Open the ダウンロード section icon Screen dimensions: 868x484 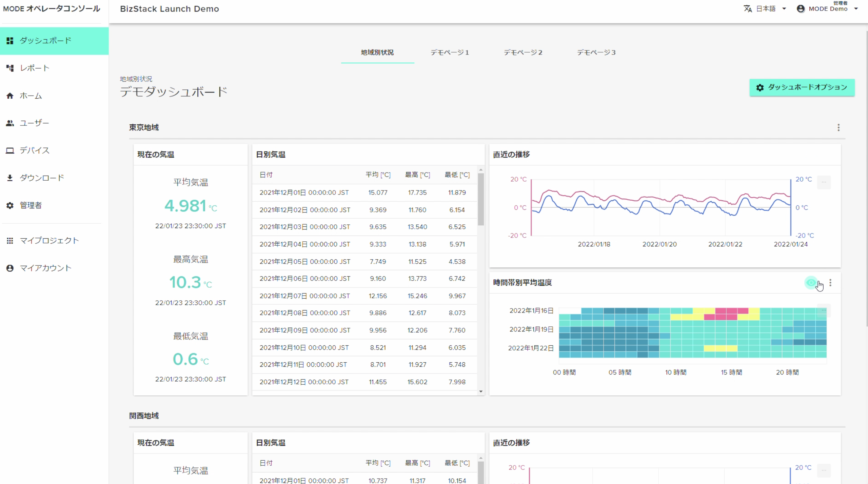click(10, 178)
